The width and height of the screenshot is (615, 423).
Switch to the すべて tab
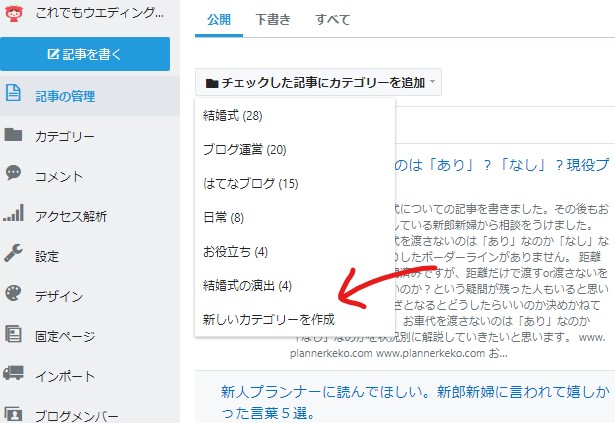click(x=333, y=20)
